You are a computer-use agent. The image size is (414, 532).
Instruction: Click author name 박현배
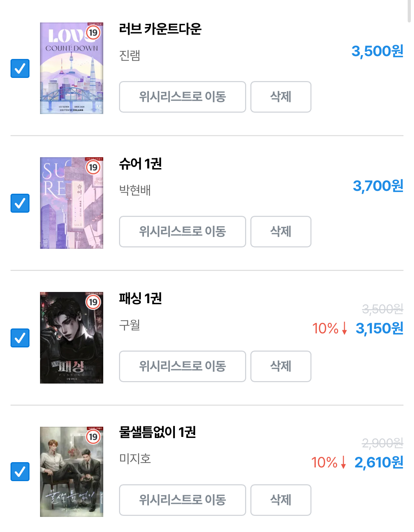pos(135,190)
